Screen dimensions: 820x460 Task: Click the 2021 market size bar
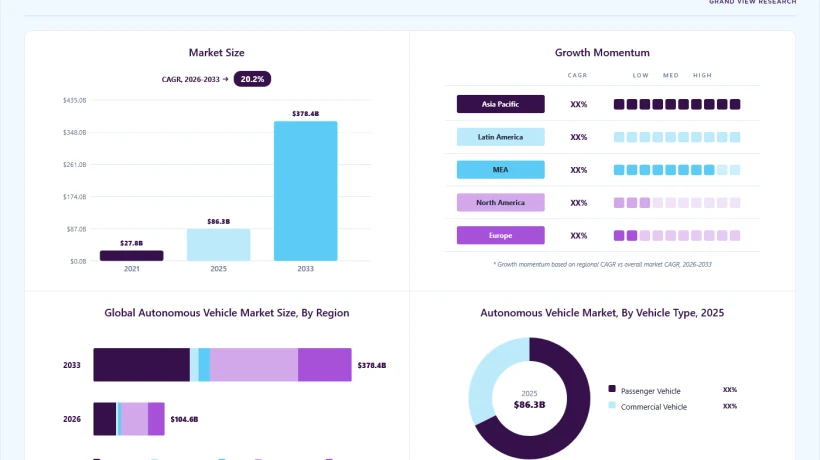click(132, 256)
